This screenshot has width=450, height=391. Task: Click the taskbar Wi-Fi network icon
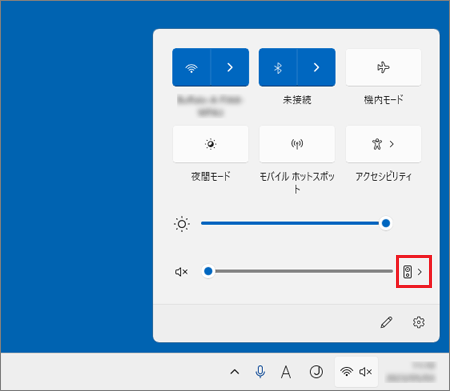pyautogui.click(x=347, y=371)
